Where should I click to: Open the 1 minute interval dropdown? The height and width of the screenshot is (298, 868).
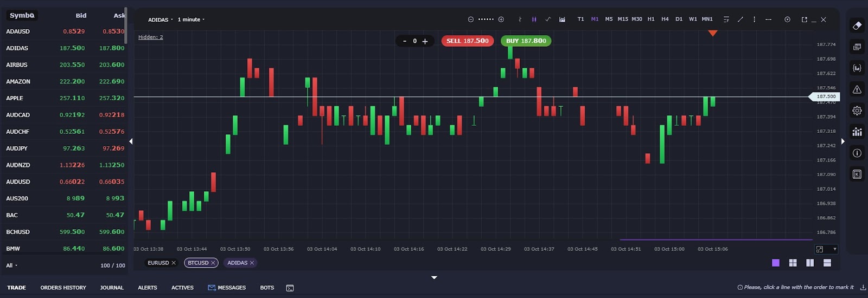click(191, 20)
